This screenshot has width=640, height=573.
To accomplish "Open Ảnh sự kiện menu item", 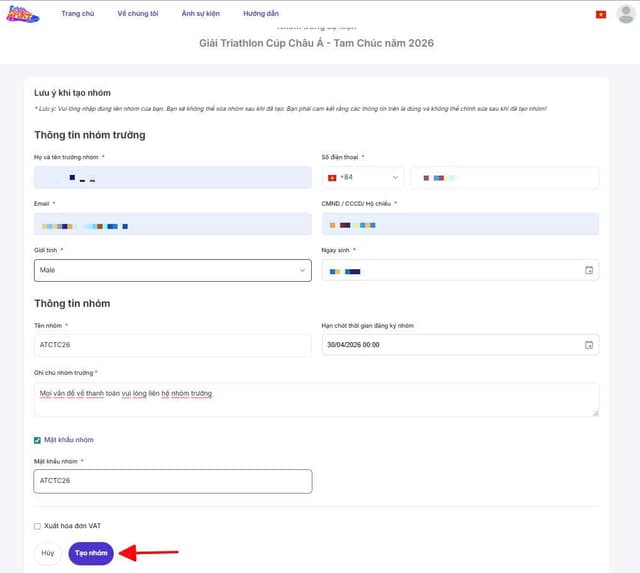I will click(x=201, y=14).
